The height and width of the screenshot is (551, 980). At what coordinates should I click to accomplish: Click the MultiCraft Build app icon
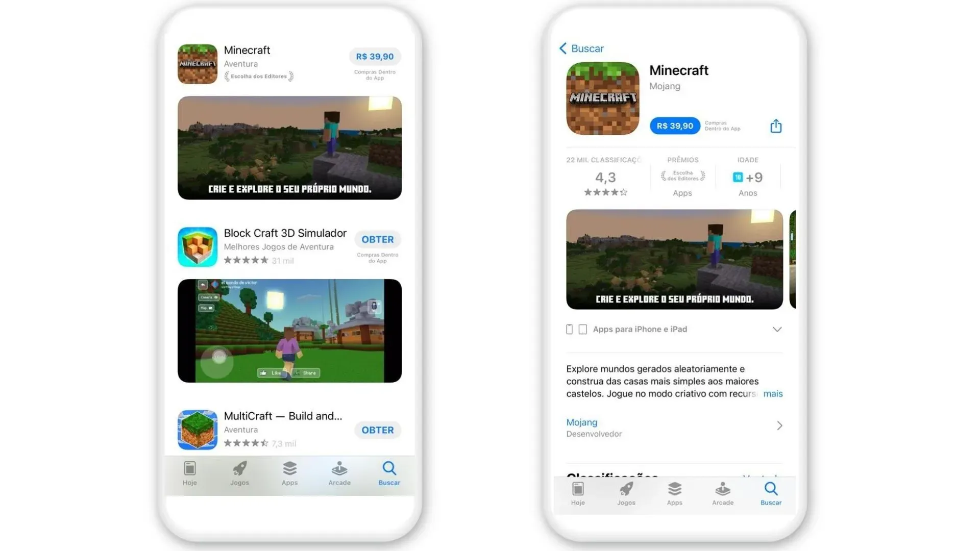pyautogui.click(x=197, y=429)
